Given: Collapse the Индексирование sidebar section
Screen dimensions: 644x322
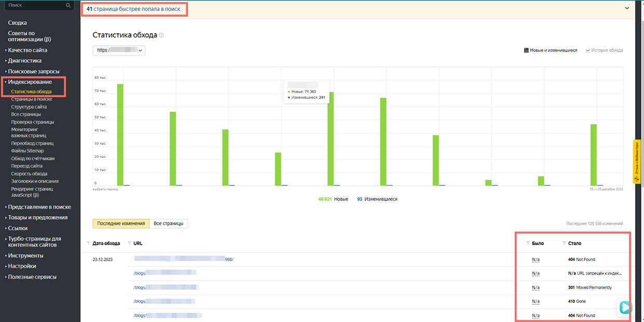Looking at the screenshot, I should [x=29, y=82].
